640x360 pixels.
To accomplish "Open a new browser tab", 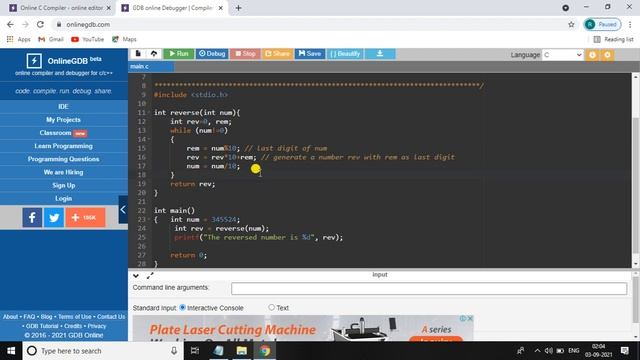I will click(238, 8).
